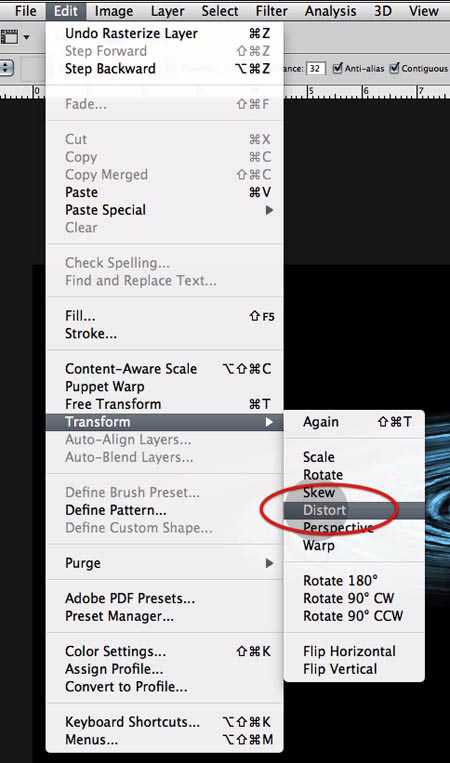The height and width of the screenshot is (763, 450).
Task: Select Perspective in Transform submenu
Action: 354,527
